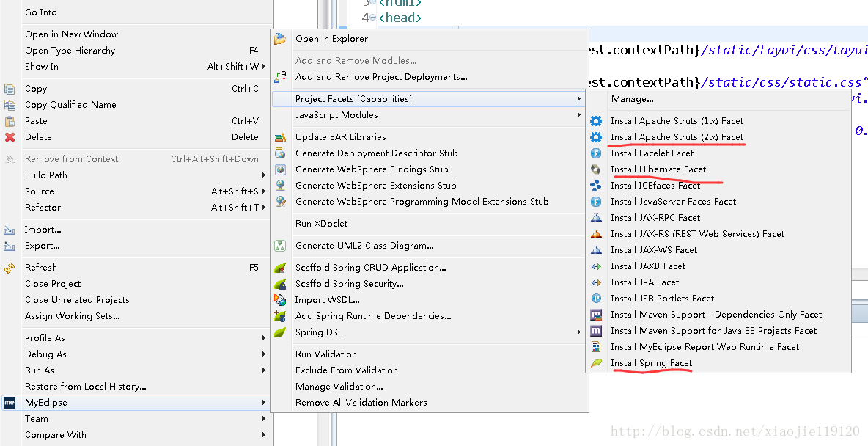This screenshot has height=446, width=868.
Task: Choose Run XDoclet
Action: pyautogui.click(x=322, y=224)
